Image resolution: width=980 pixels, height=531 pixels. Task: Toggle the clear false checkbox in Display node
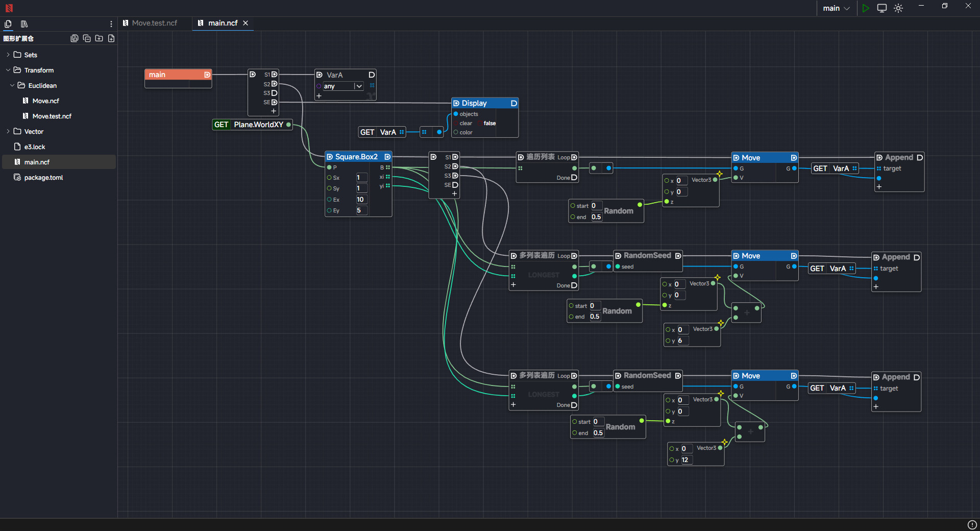(x=489, y=123)
